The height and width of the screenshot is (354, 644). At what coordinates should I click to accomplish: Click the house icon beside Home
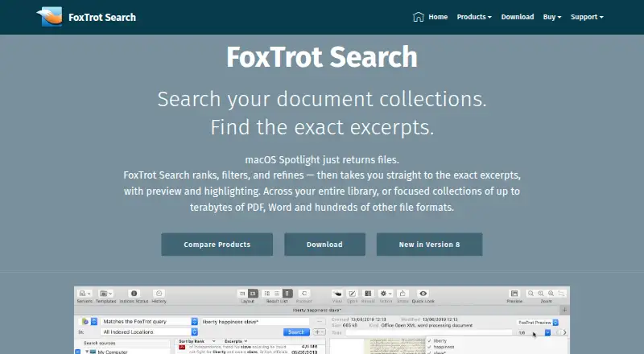coord(418,17)
